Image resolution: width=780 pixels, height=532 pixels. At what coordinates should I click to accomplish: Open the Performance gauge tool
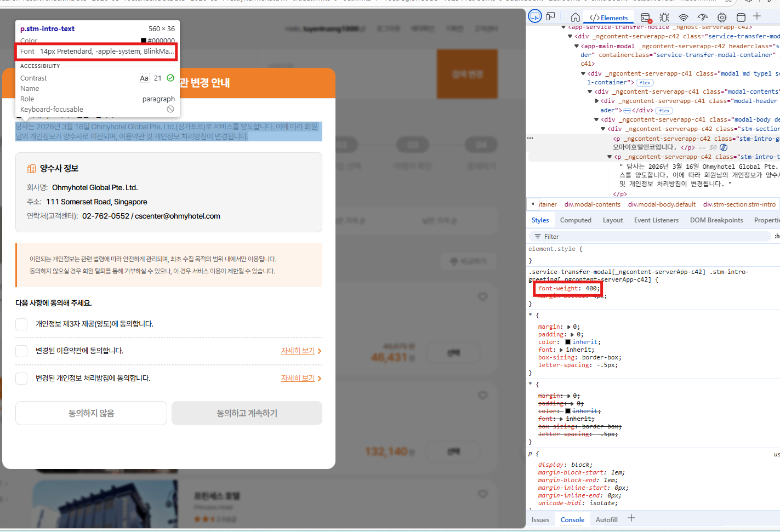click(703, 18)
